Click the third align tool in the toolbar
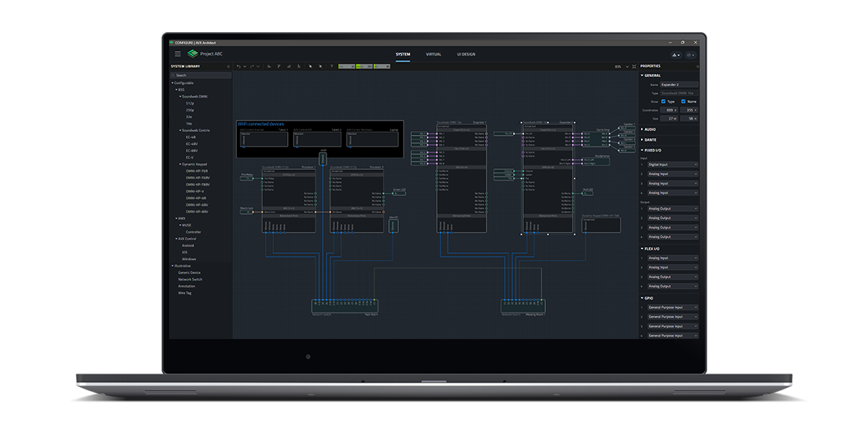This screenshot has width=868, height=436. pyautogui.click(x=289, y=66)
